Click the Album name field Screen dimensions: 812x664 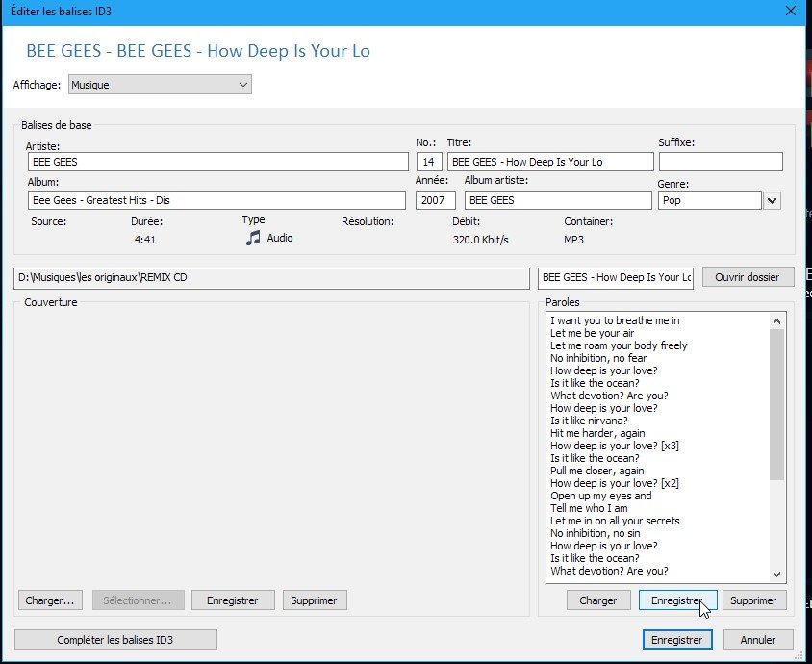pyautogui.click(x=216, y=200)
